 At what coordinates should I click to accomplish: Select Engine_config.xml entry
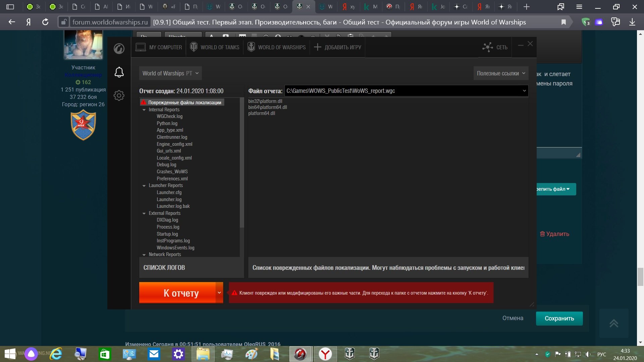point(174,144)
